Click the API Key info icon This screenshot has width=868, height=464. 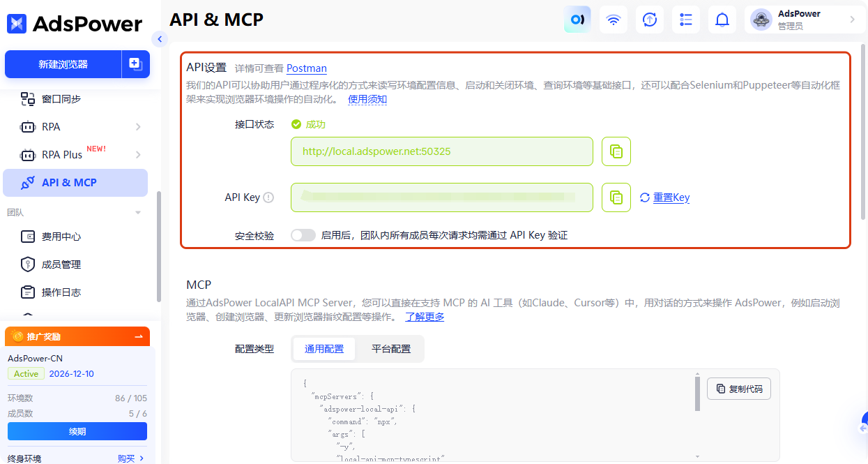tap(268, 197)
